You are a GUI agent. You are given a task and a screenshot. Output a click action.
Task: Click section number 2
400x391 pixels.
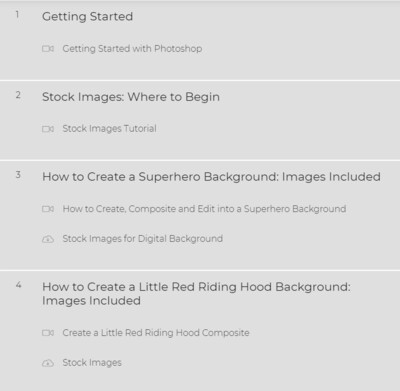18,95
